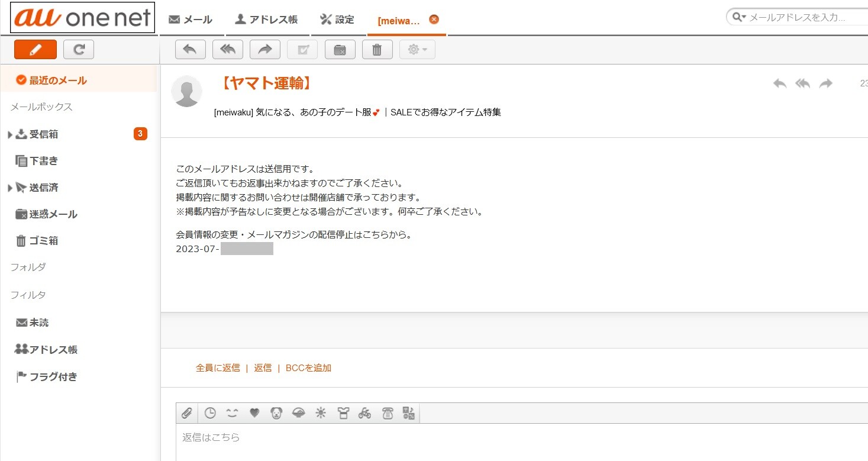The height and width of the screenshot is (461, 868).
Task: Click the メールボックス section heading
Action: tap(41, 107)
